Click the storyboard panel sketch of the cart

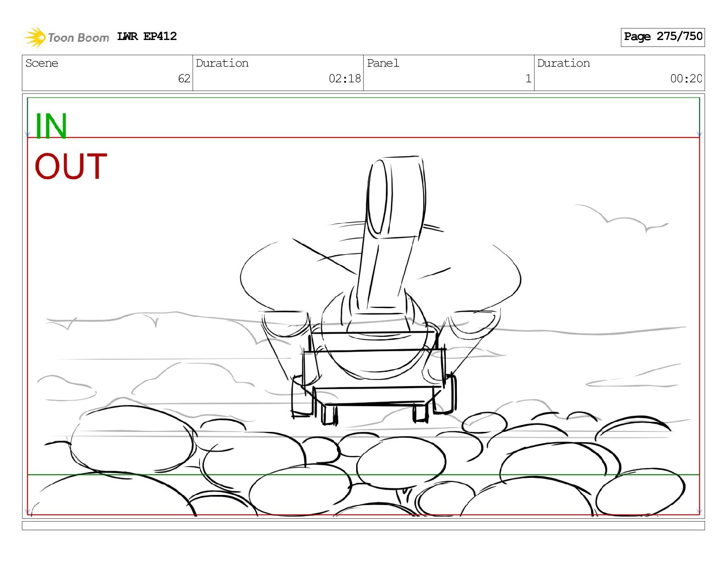click(x=363, y=306)
